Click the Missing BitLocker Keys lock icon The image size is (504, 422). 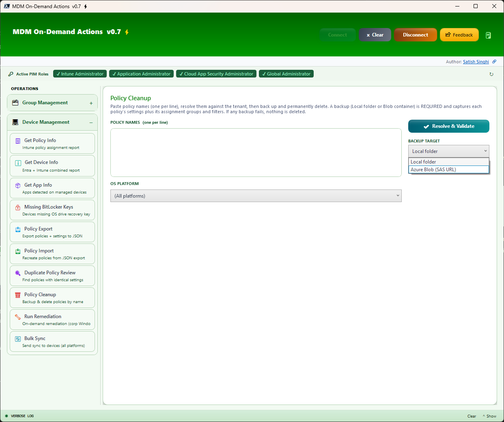click(18, 207)
